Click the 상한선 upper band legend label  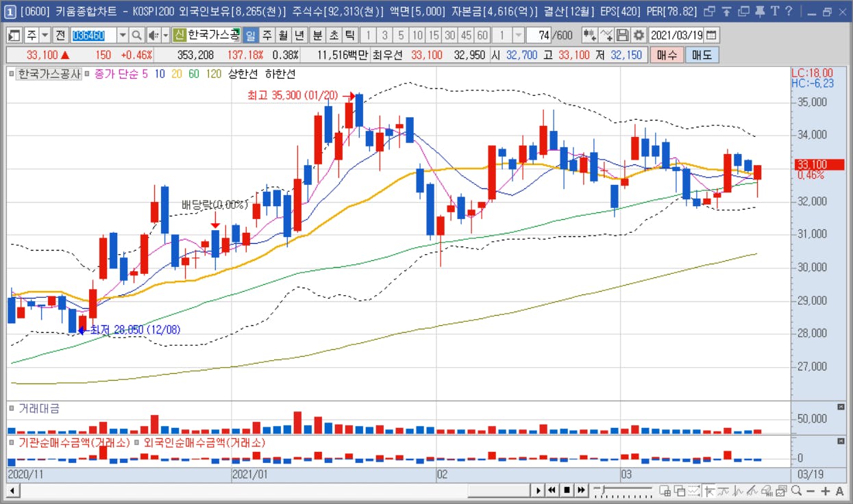tap(243, 73)
